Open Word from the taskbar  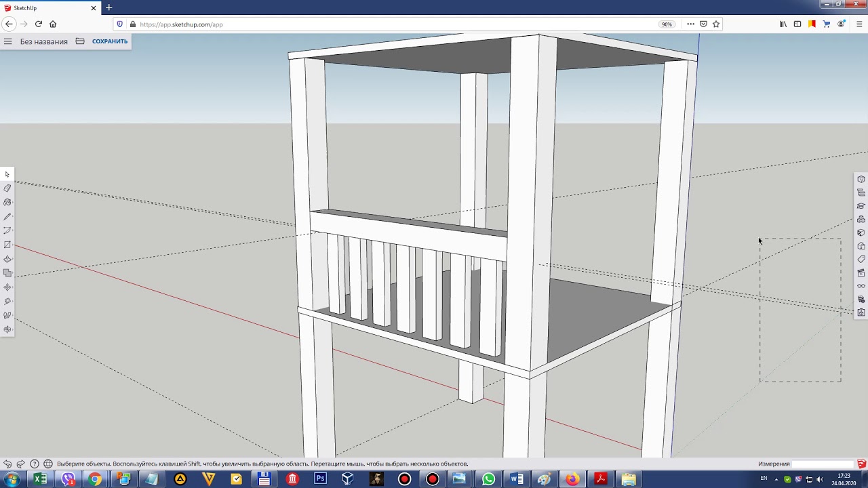pos(516,479)
